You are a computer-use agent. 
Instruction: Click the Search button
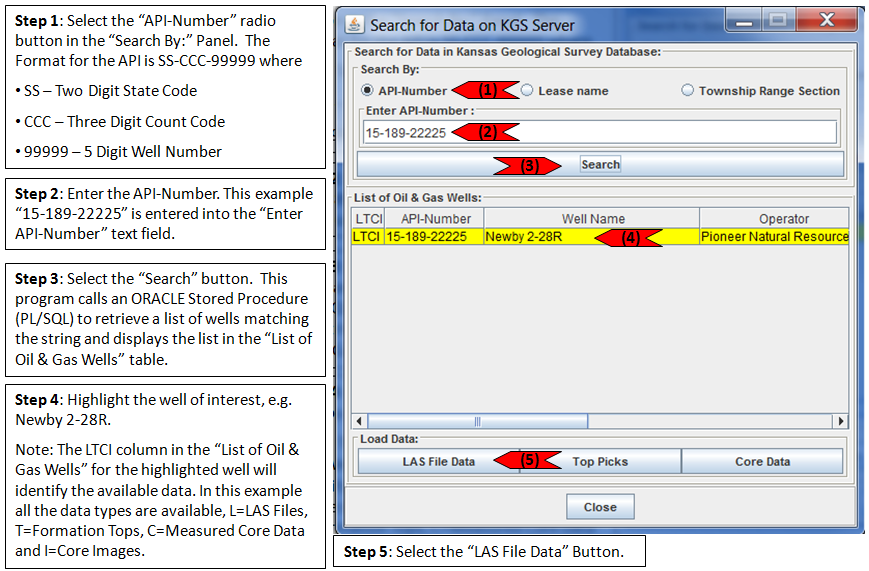coord(600,165)
